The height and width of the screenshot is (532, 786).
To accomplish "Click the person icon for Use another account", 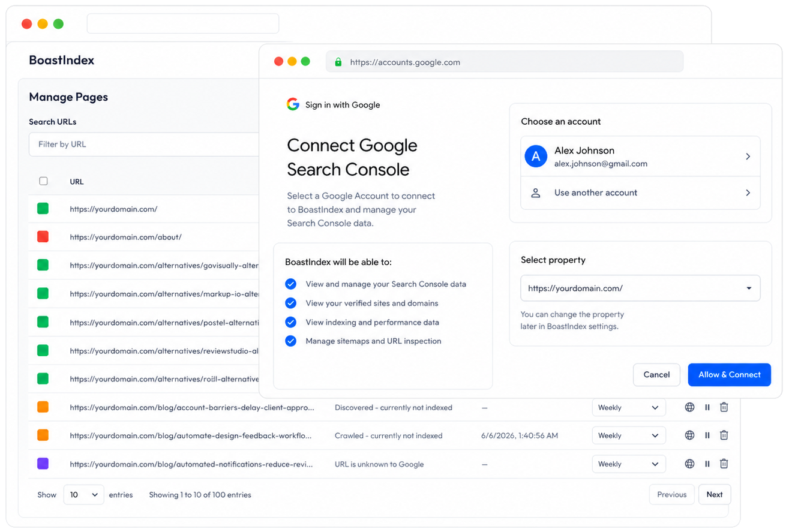I will point(536,193).
